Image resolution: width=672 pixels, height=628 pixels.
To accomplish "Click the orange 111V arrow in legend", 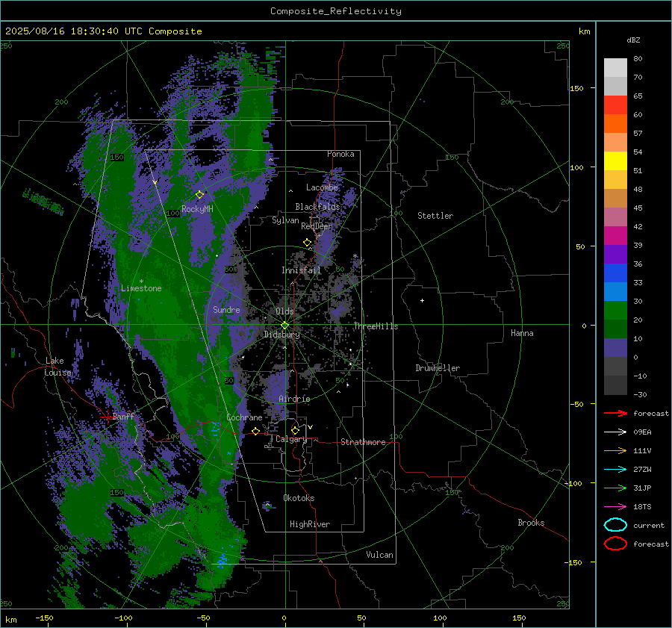I will [x=615, y=450].
